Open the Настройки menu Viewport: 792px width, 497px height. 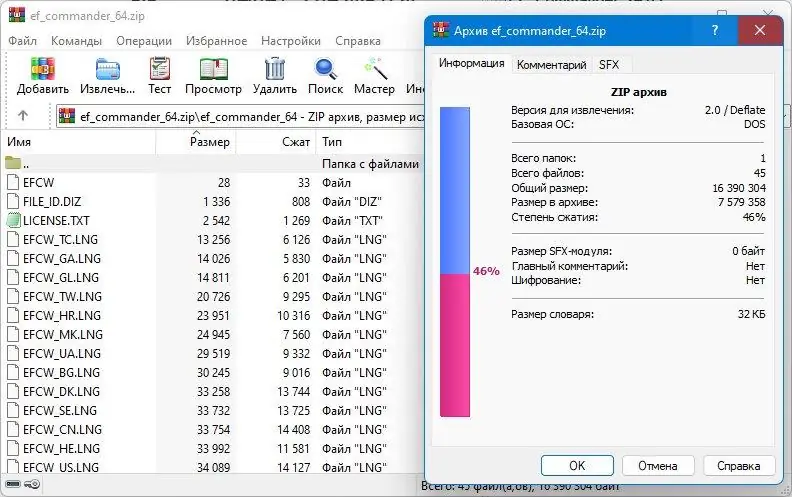pyautogui.click(x=291, y=41)
